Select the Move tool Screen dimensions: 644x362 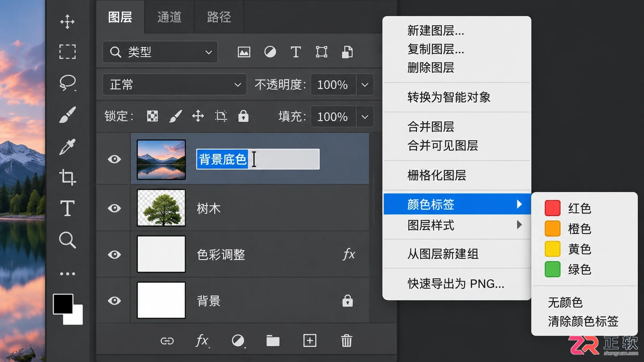click(x=68, y=21)
